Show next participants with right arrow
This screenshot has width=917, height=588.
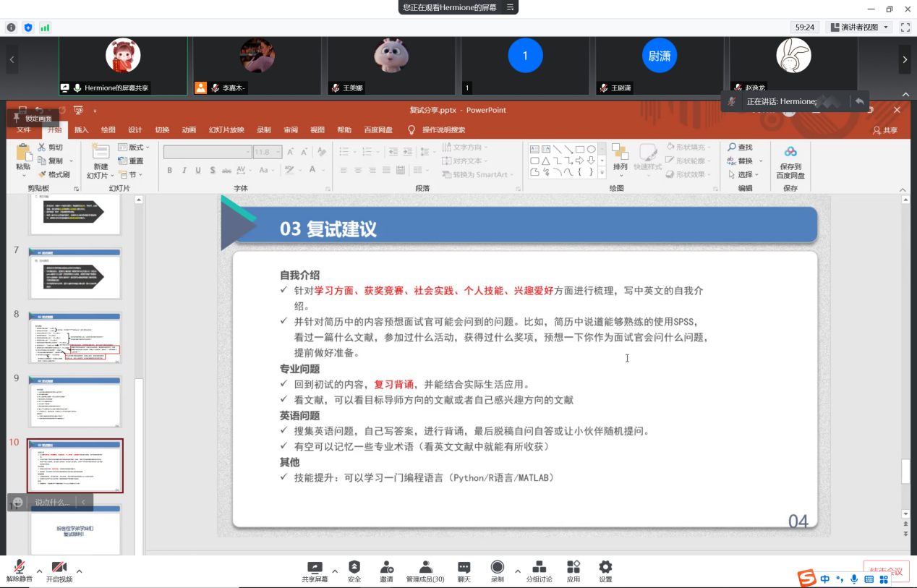pos(905,60)
